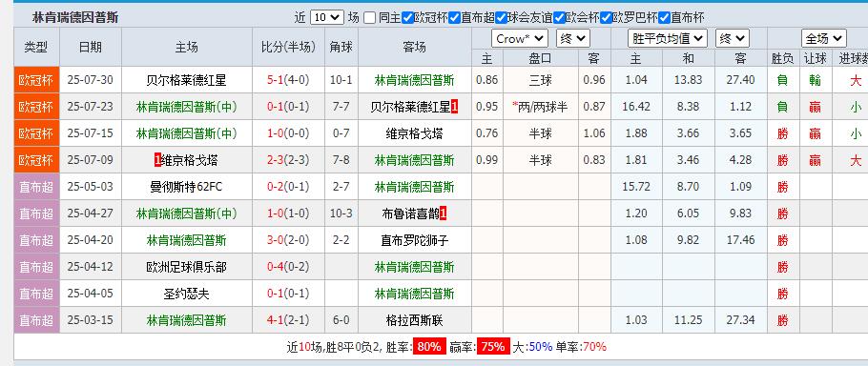Open team 格拉西斯联
This screenshot has height=366, width=868.
pyautogui.click(x=415, y=320)
